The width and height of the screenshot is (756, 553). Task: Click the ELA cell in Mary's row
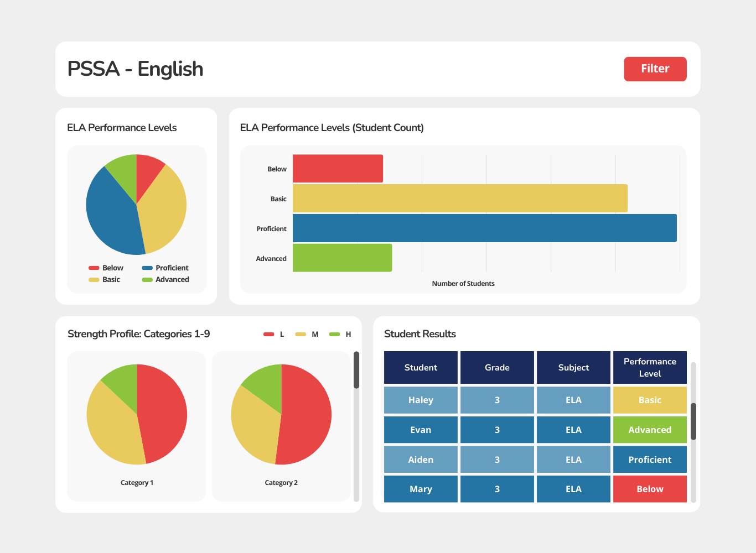click(573, 489)
